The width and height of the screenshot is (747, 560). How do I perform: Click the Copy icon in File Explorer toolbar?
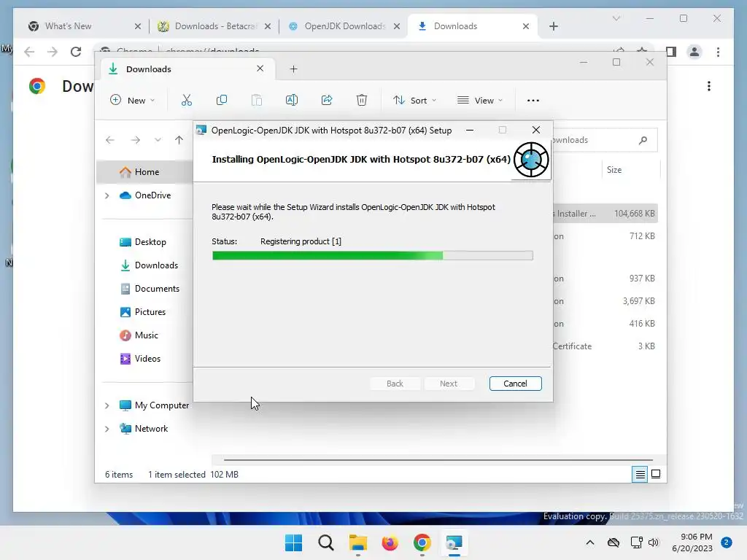(222, 100)
